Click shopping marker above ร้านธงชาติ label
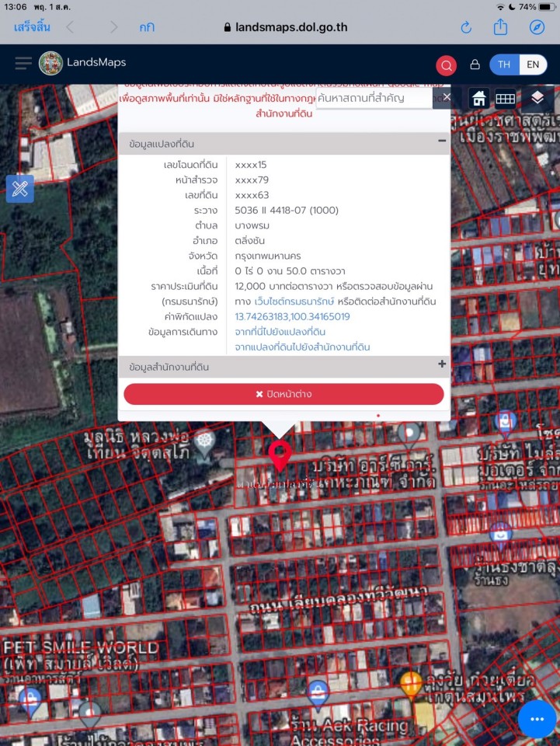The image size is (560, 746). pos(500,535)
